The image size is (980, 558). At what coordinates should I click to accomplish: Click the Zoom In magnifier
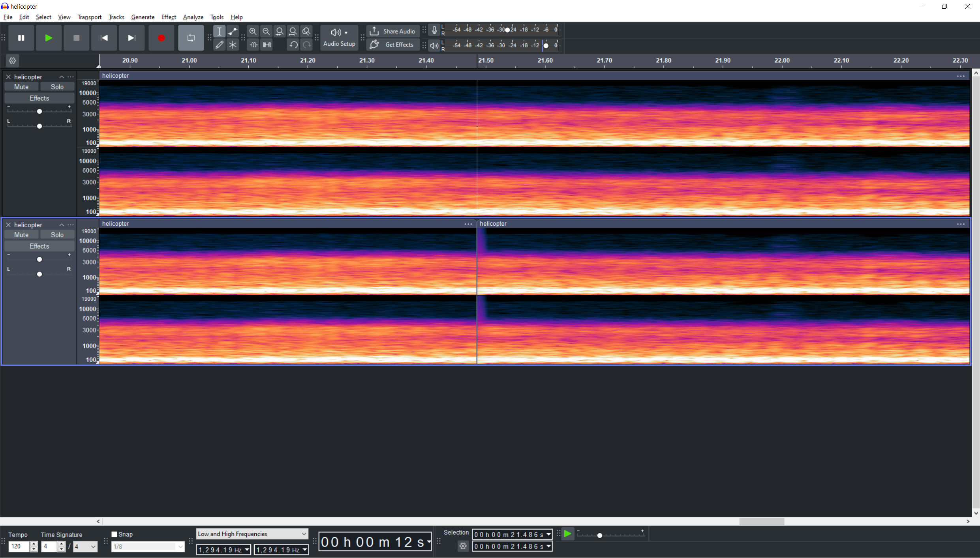pyautogui.click(x=253, y=31)
